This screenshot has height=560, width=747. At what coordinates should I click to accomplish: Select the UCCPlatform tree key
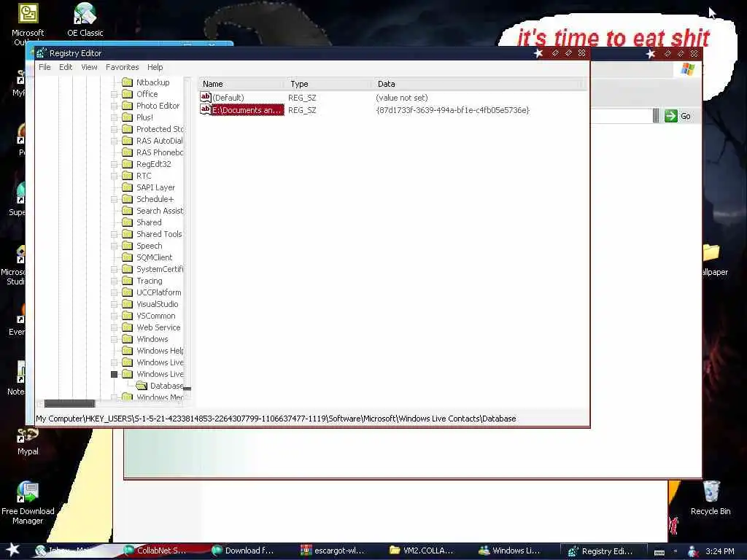tap(158, 292)
